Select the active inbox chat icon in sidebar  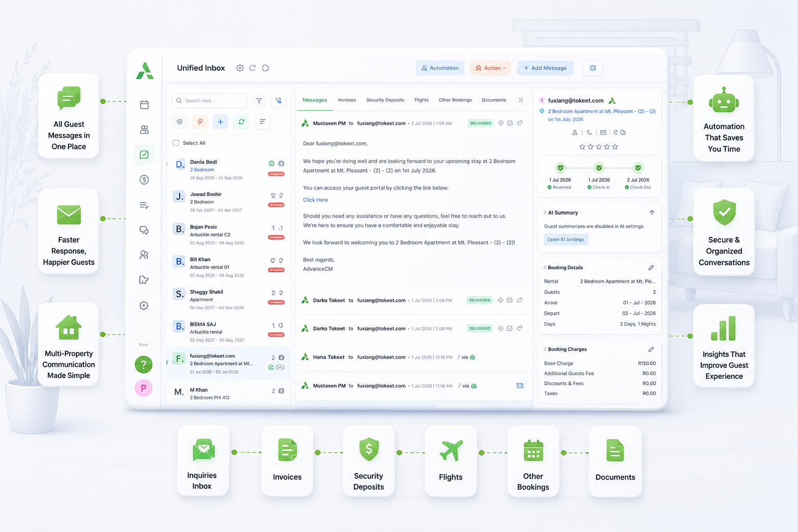click(144, 155)
